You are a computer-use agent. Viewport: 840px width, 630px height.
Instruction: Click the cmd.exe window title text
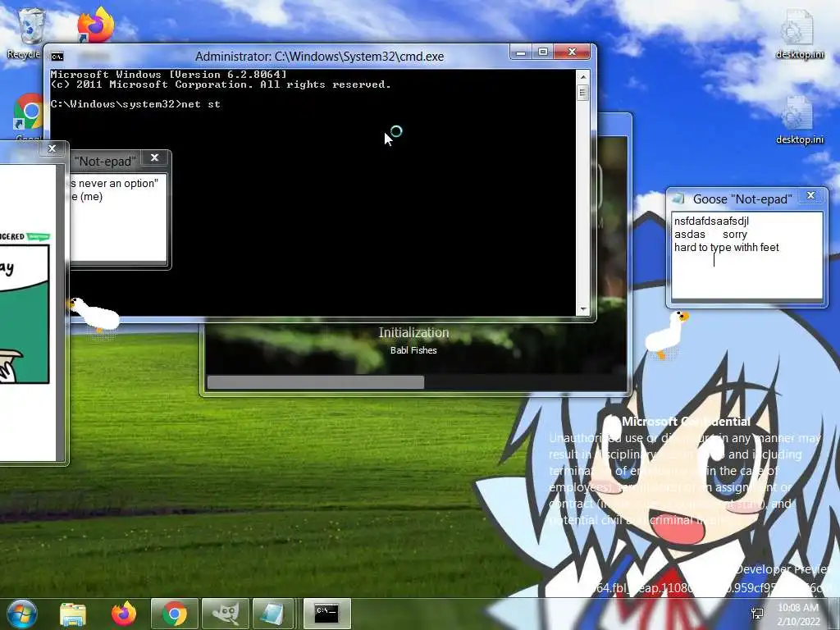click(319, 57)
